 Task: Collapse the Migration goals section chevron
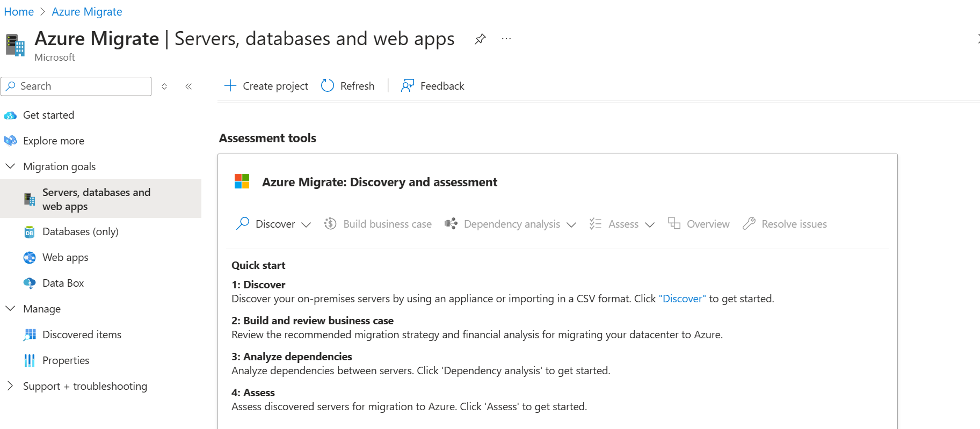[x=10, y=166]
